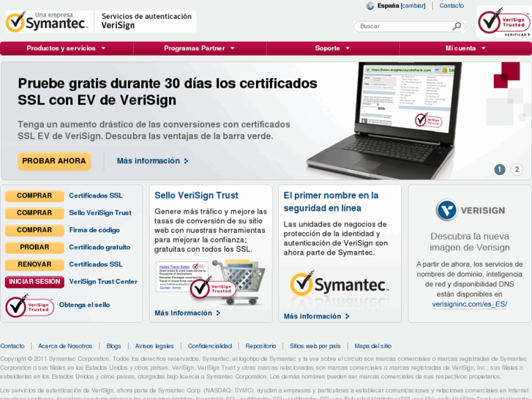
Task: Open the Confidencialidad footer link
Action: coord(210,346)
